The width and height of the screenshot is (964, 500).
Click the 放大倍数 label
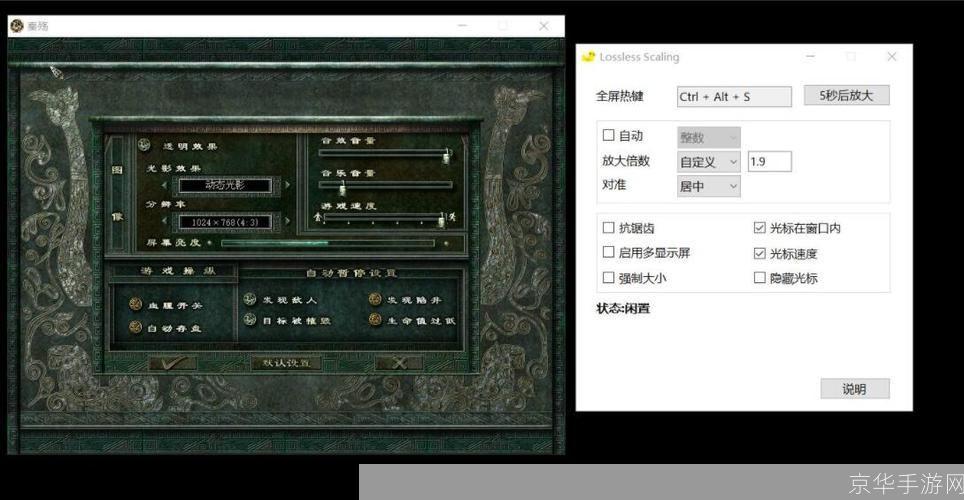pyautogui.click(x=625, y=161)
